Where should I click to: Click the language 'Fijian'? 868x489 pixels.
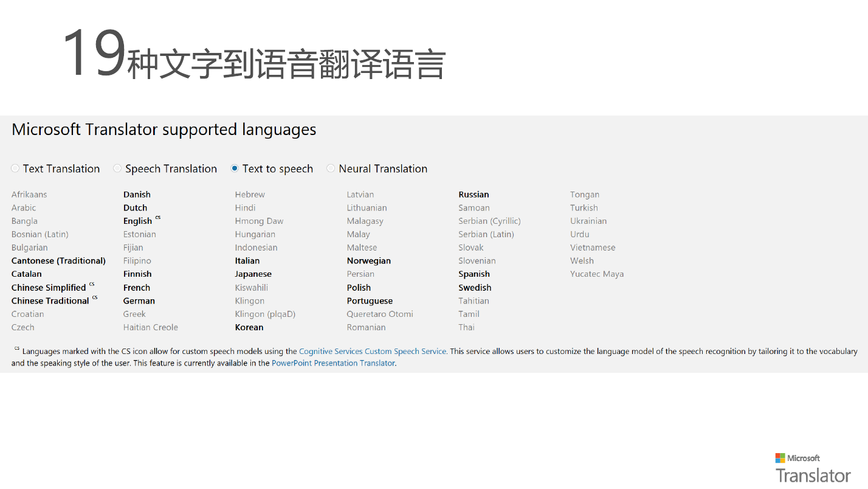click(x=133, y=248)
